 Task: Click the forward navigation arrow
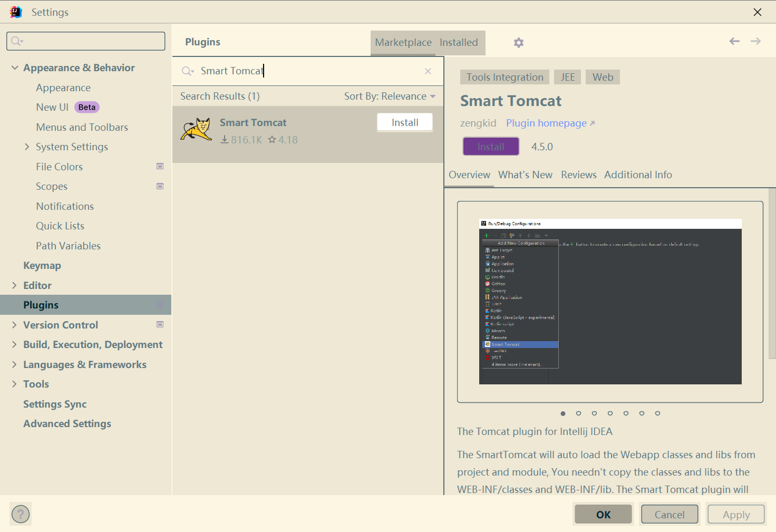point(755,41)
